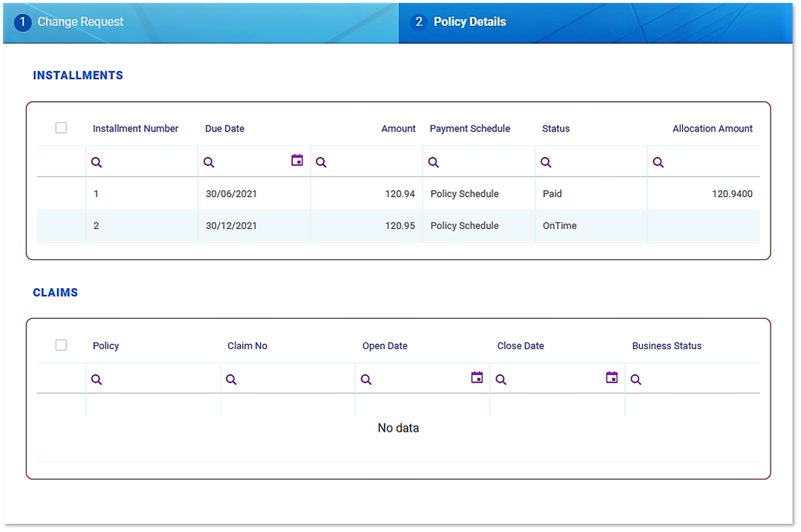The image size is (801, 532).
Task: Click search icon in Business Status filter
Action: [636, 380]
